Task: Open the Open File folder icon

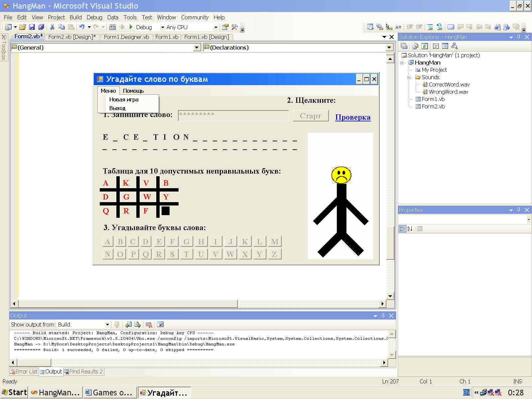Action: click(22, 27)
